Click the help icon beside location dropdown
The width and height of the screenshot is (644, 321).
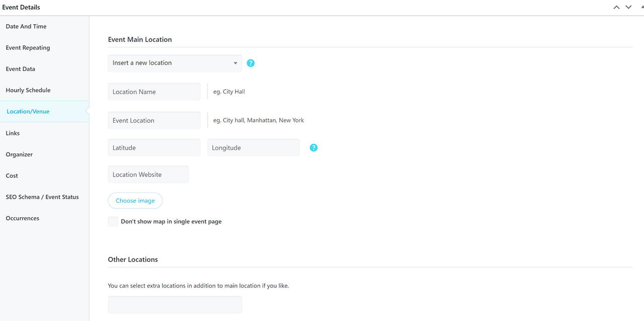coord(251,63)
